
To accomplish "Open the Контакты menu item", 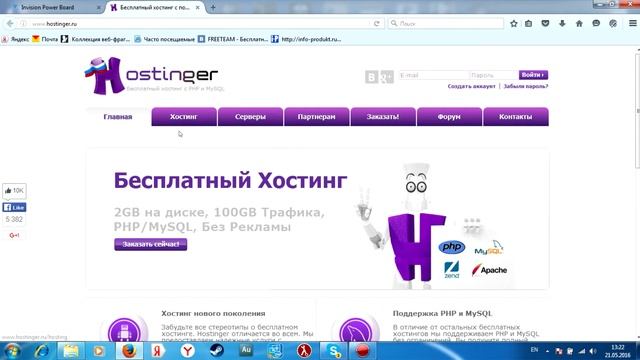I will (x=516, y=117).
